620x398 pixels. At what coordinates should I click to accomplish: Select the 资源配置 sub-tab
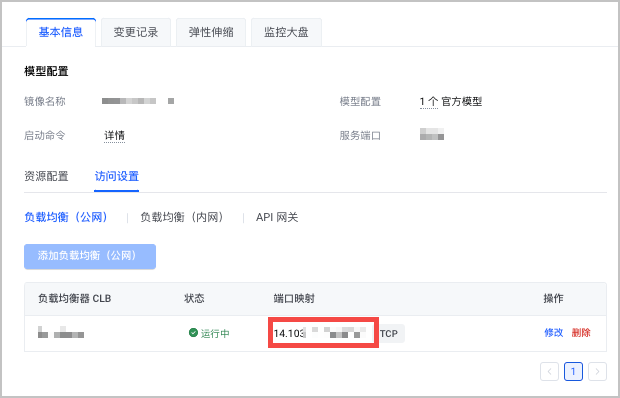coord(46,176)
